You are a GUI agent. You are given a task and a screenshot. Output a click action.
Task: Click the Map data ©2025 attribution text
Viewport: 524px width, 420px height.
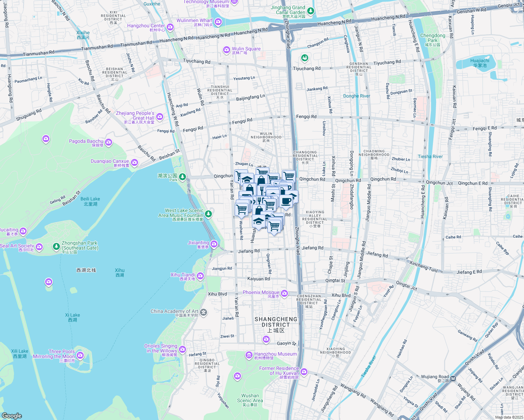pos(509,417)
